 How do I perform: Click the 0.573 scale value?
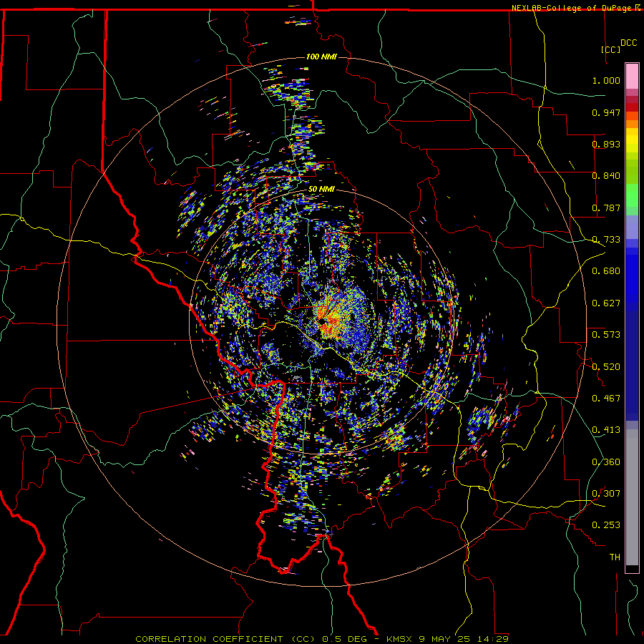click(x=606, y=335)
